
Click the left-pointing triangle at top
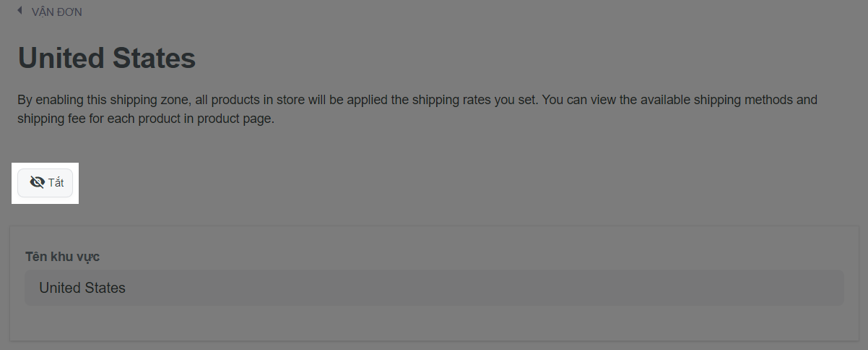20,11
